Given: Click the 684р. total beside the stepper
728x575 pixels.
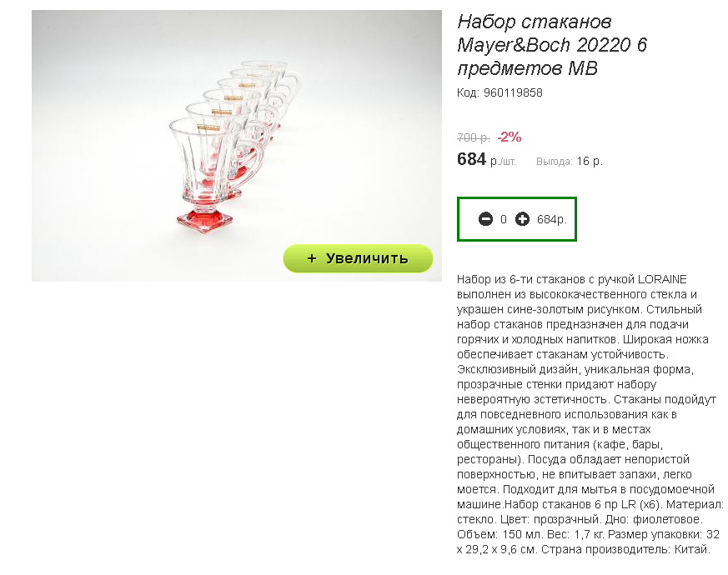Looking at the screenshot, I should pyautogui.click(x=552, y=219).
